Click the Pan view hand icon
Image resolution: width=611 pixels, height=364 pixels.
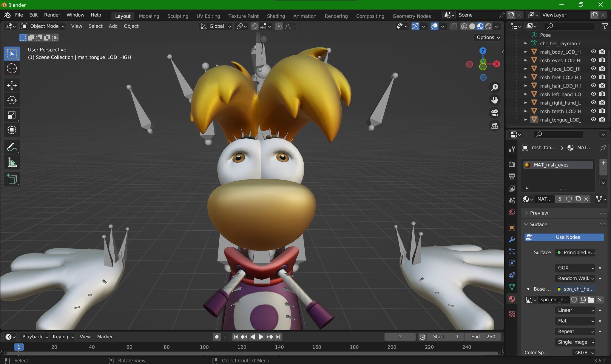coord(495,100)
